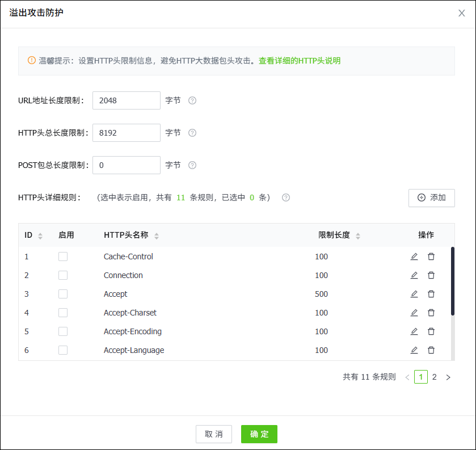Image resolution: width=476 pixels, height=450 pixels.
Task: Click the rule table vertical scrollbar
Action: pos(452,281)
